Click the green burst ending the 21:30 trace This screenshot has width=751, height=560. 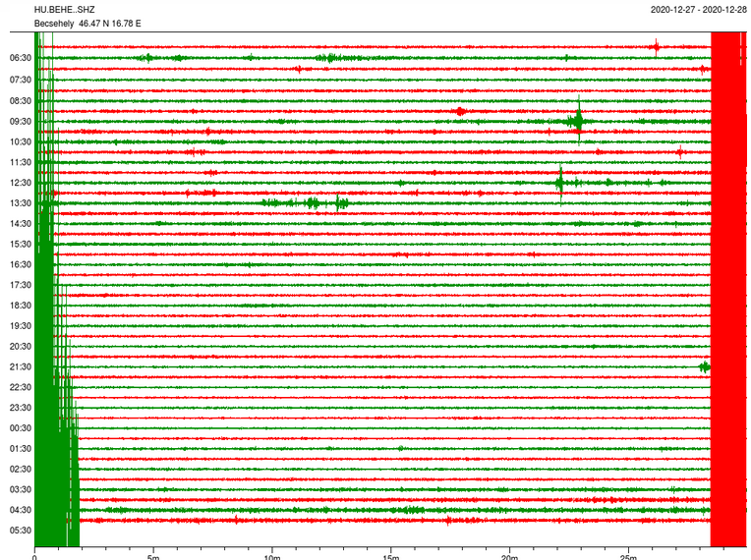coord(705,366)
